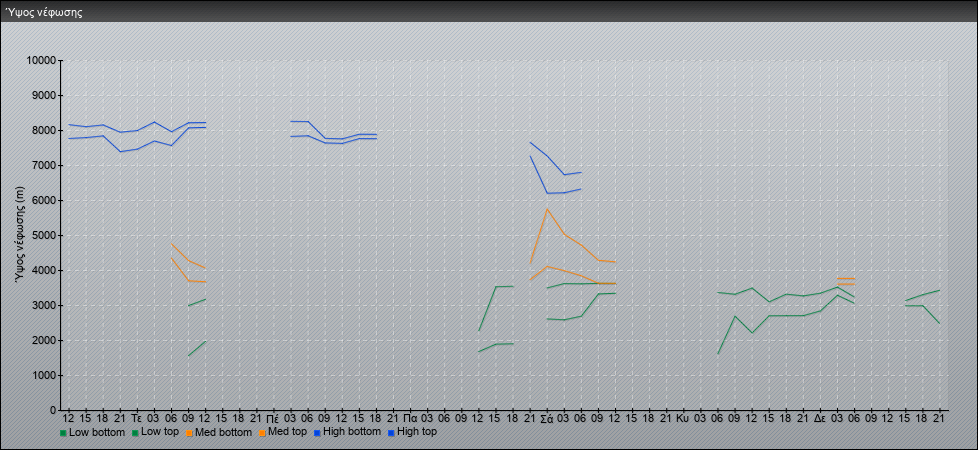The image size is (978, 450).
Task: Click the 1000 value on the Y axis
Action: coord(44,375)
